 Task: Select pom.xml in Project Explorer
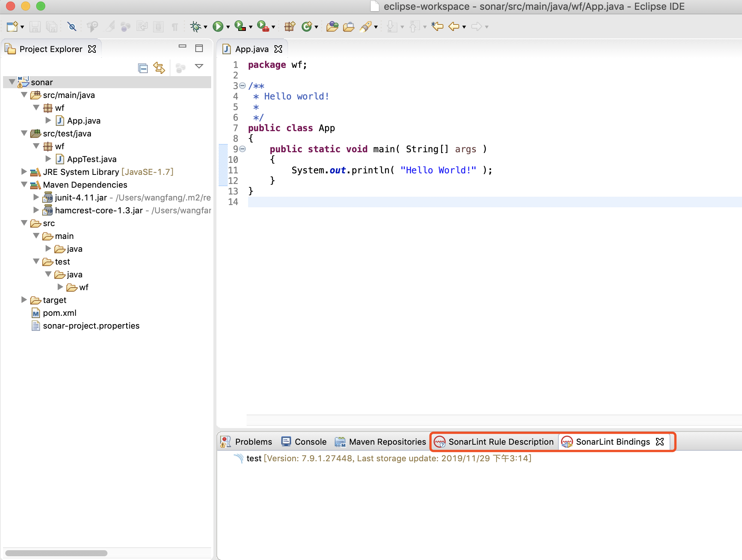(x=60, y=313)
